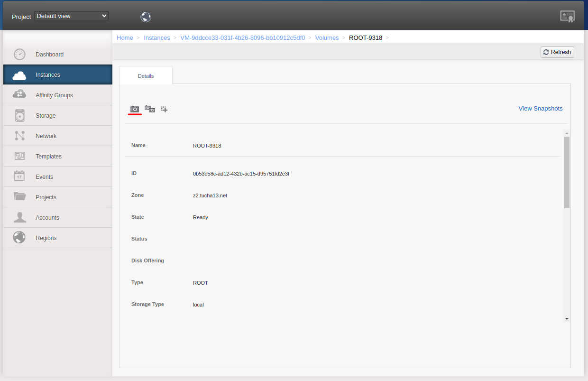Select the resize volume icon

click(164, 109)
